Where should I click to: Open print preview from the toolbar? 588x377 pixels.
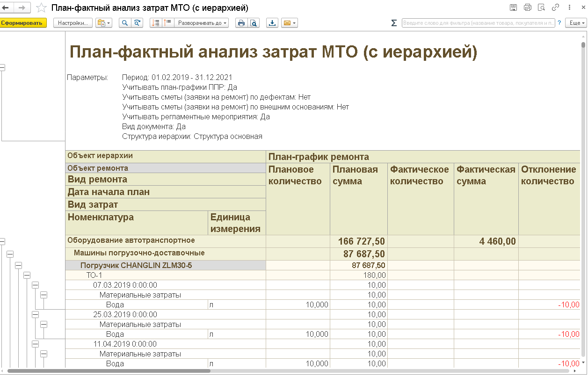click(x=254, y=23)
